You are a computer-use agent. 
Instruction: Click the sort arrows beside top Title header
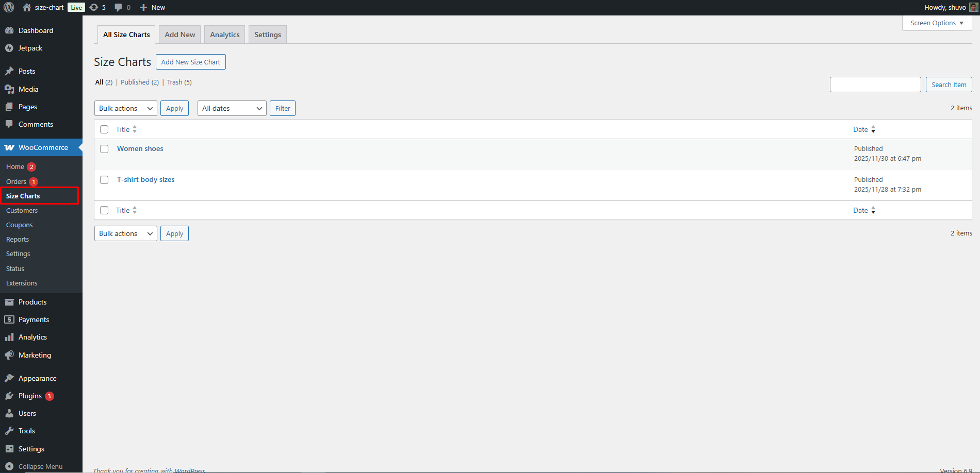135,129
